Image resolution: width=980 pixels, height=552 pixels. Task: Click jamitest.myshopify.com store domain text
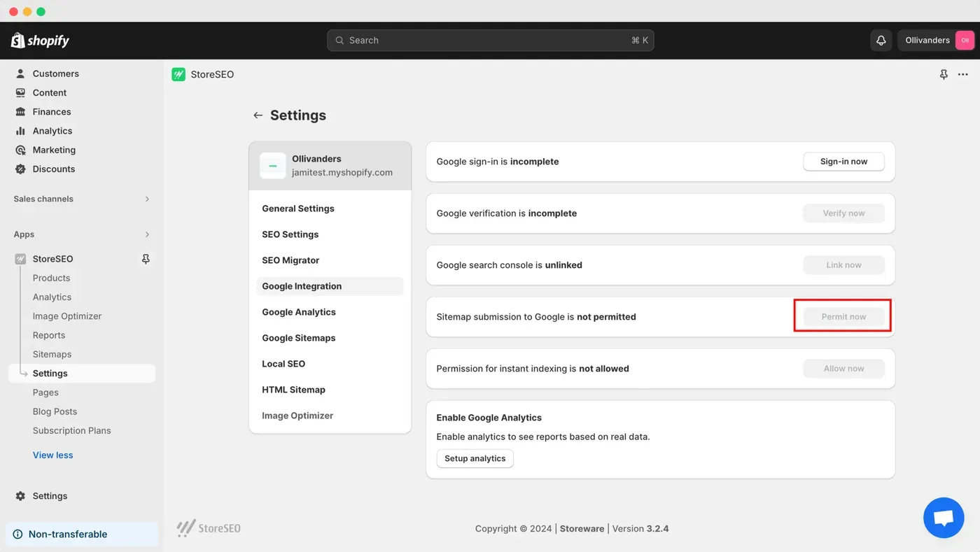point(342,173)
